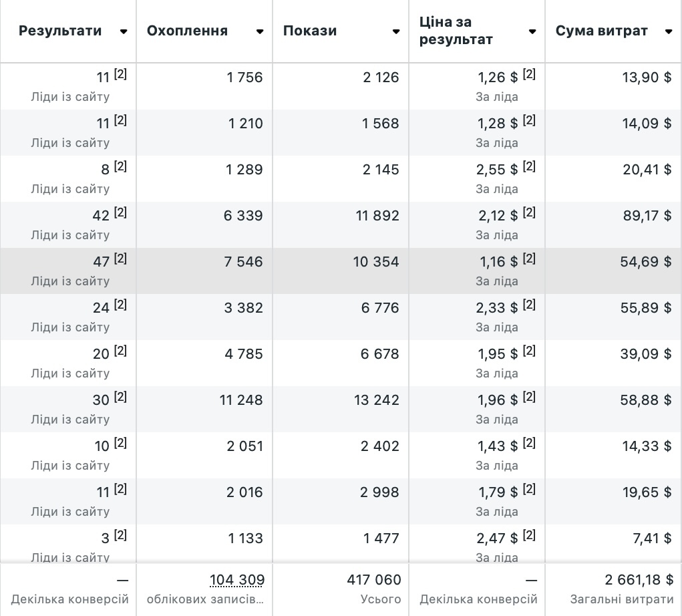The width and height of the screenshot is (682, 616).
Task: Click the 89,17 $ spend cell
Action: point(647,216)
